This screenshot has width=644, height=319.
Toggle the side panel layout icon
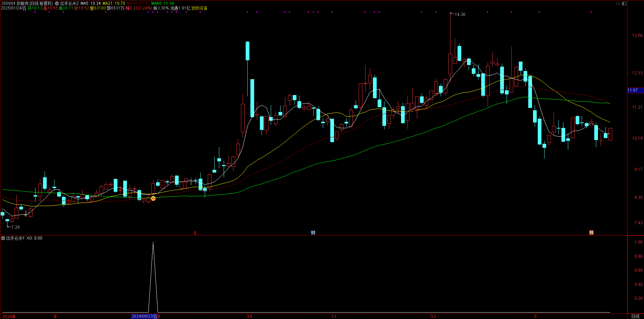(x=624, y=3)
